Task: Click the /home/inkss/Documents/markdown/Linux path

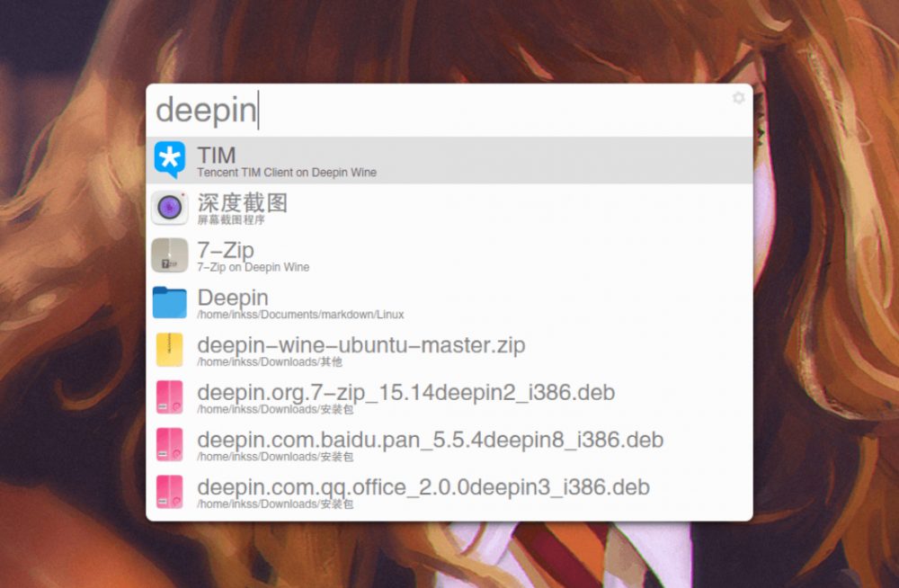Action: coord(300,315)
